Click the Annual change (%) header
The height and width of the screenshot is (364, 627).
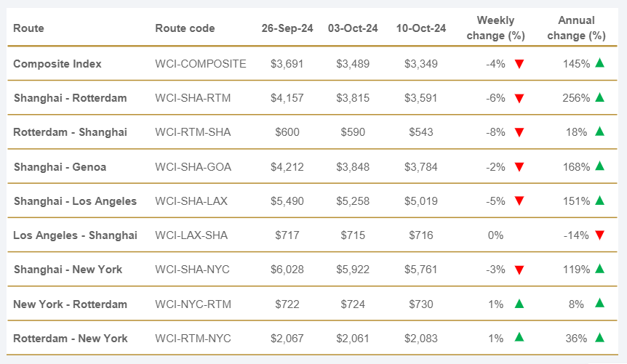click(x=576, y=28)
